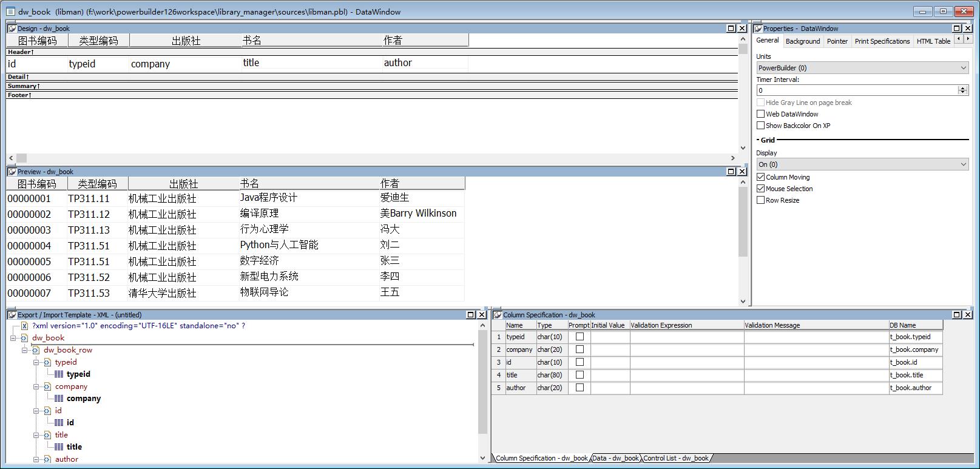Check the Prompt box for company row
Screen dimensions: 980x469
coord(580,349)
